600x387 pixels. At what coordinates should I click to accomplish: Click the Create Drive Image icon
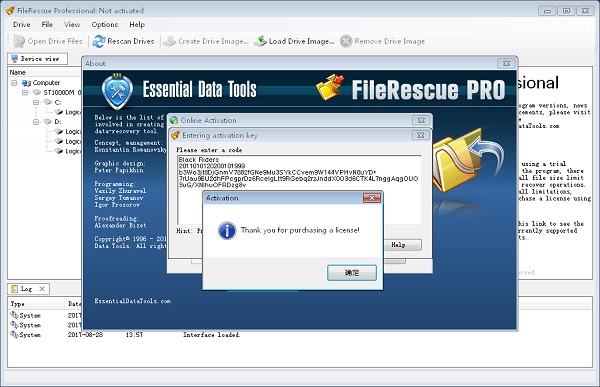(170, 41)
